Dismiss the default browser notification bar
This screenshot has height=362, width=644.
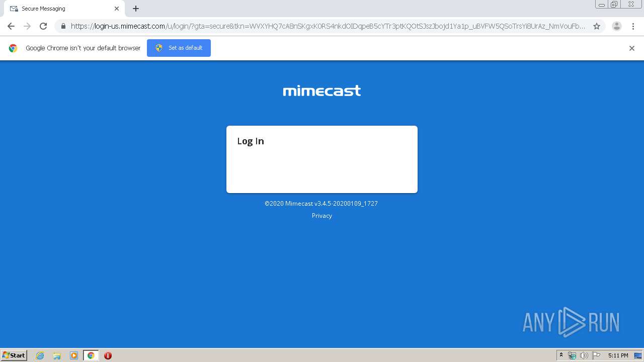tap(632, 48)
